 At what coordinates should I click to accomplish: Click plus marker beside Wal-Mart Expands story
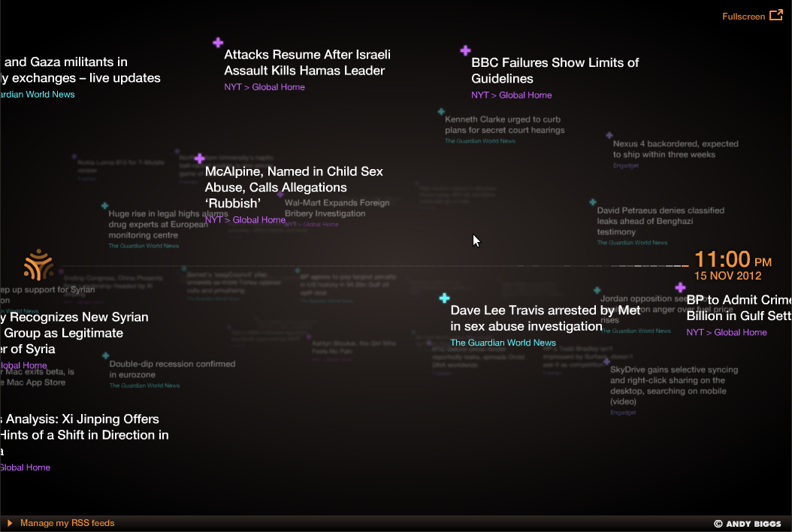tap(280, 195)
